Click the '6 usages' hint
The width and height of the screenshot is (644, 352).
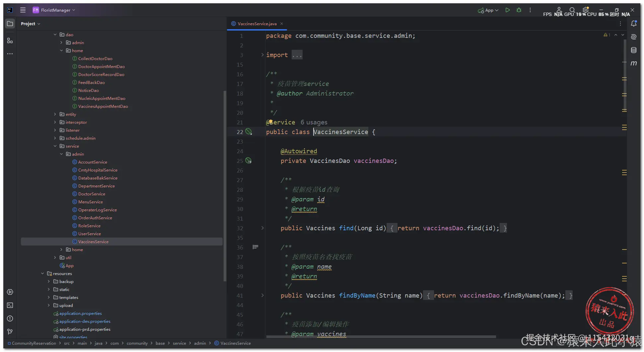(x=314, y=122)
